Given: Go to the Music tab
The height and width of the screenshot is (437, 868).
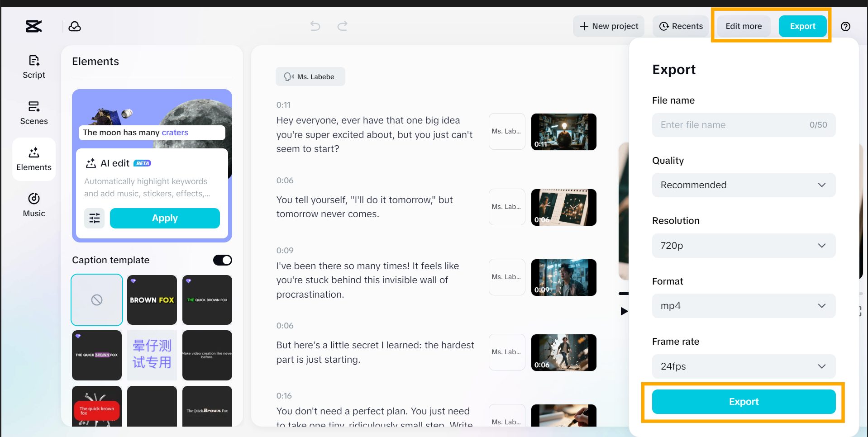Looking at the screenshot, I should (34, 205).
